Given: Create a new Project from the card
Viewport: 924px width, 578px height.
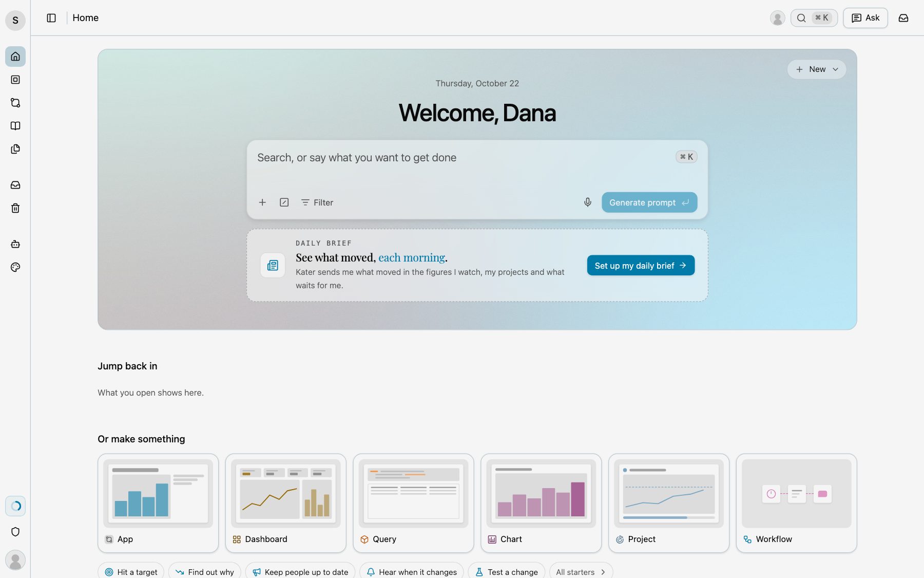Looking at the screenshot, I should tap(669, 503).
